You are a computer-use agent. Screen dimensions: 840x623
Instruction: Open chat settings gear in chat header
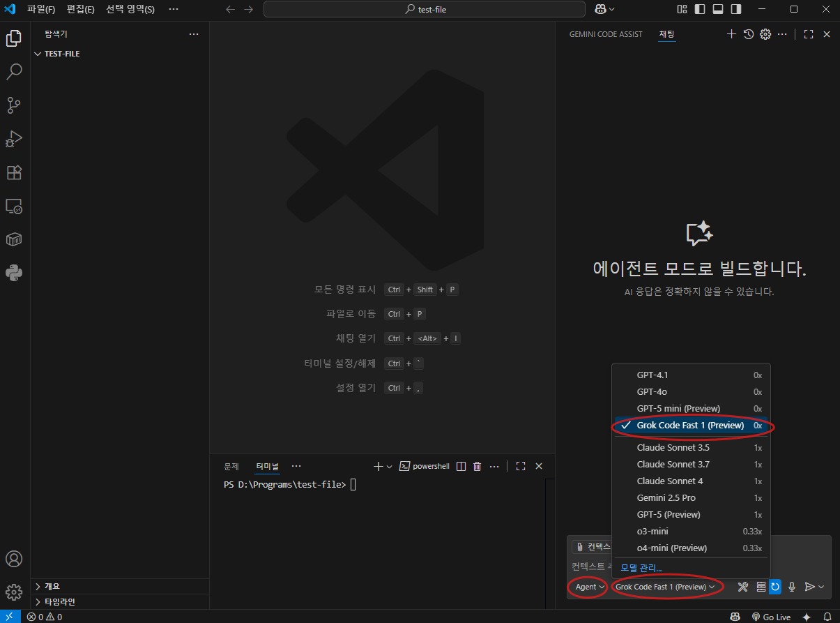tap(765, 33)
